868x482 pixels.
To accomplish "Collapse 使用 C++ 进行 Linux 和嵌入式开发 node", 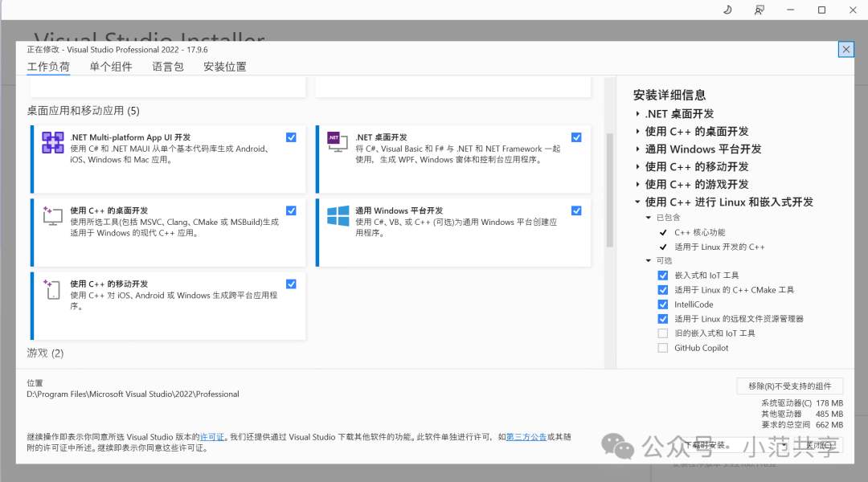I will (637, 202).
